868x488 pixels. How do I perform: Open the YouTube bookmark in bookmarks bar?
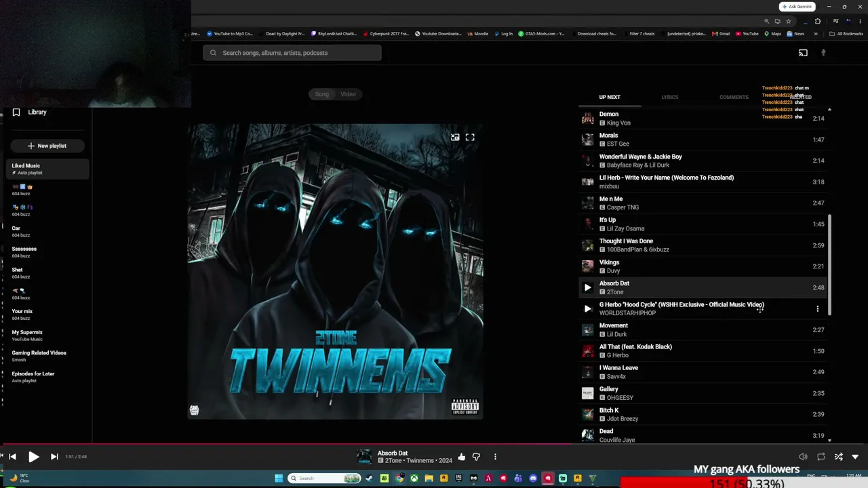click(x=747, y=33)
